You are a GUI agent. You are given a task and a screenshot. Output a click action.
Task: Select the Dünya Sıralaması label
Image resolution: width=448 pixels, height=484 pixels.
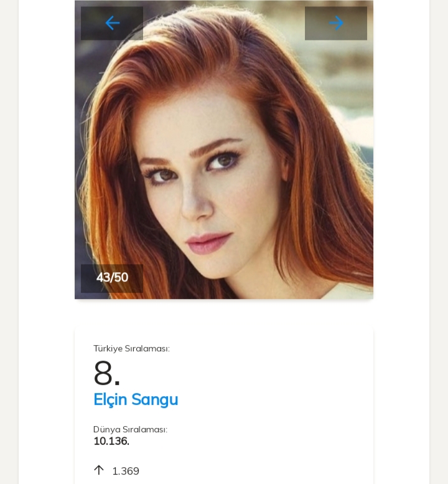[x=130, y=429]
